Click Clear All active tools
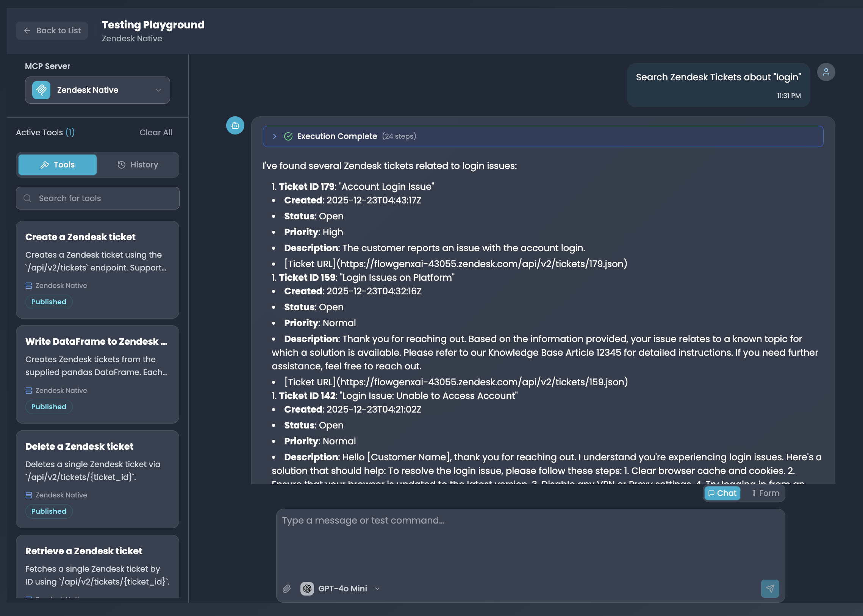863x616 pixels. [x=156, y=132]
